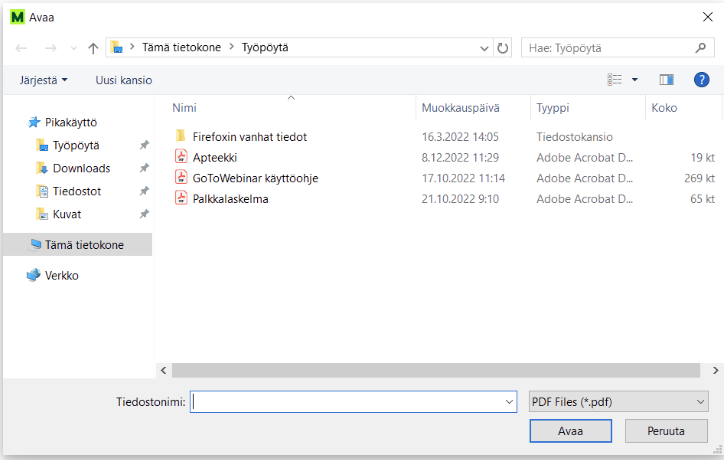Open the help question mark icon

(701, 80)
